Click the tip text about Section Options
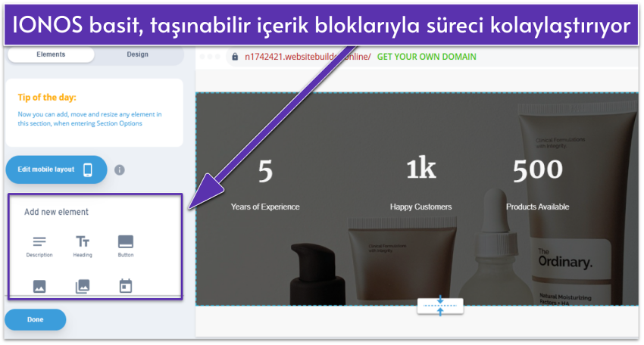644x345 pixels. click(x=89, y=119)
